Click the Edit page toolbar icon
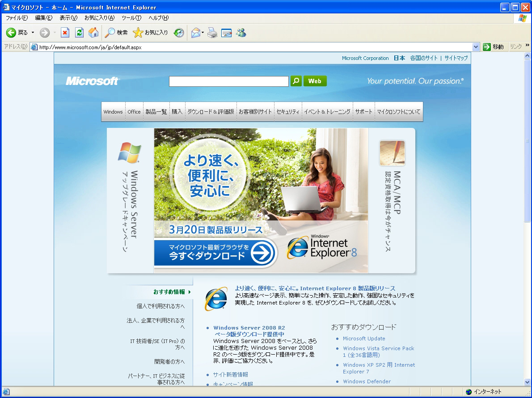The height and width of the screenshot is (398, 532). [226, 33]
